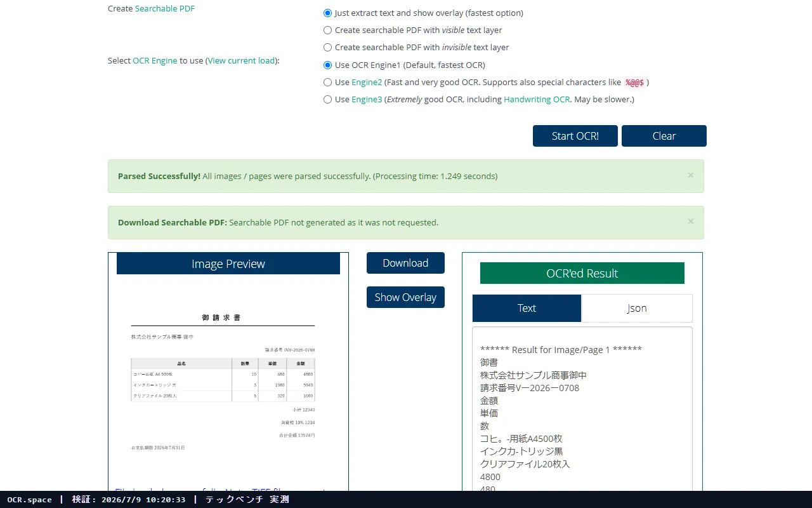Click the Image Preview header

[x=228, y=264]
